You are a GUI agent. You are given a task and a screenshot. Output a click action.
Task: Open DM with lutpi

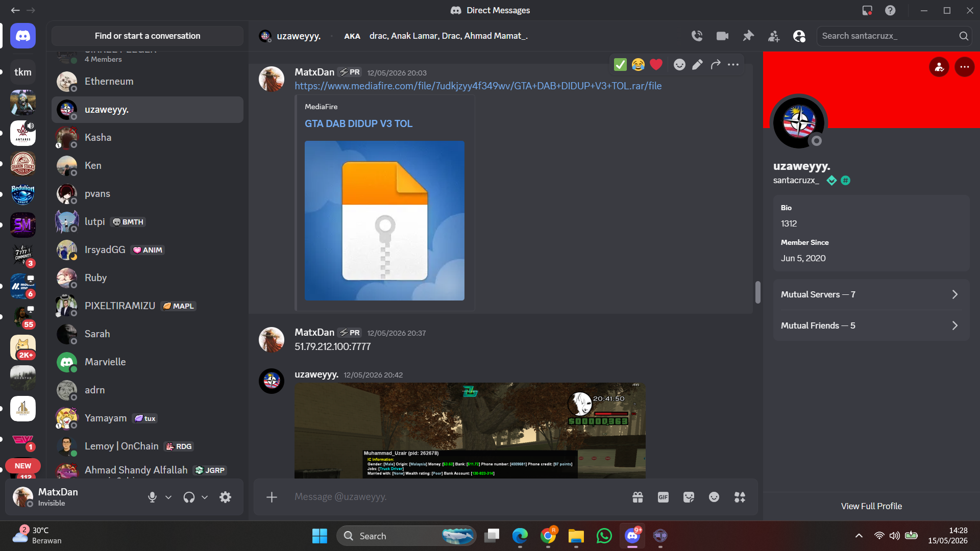(148, 222)
